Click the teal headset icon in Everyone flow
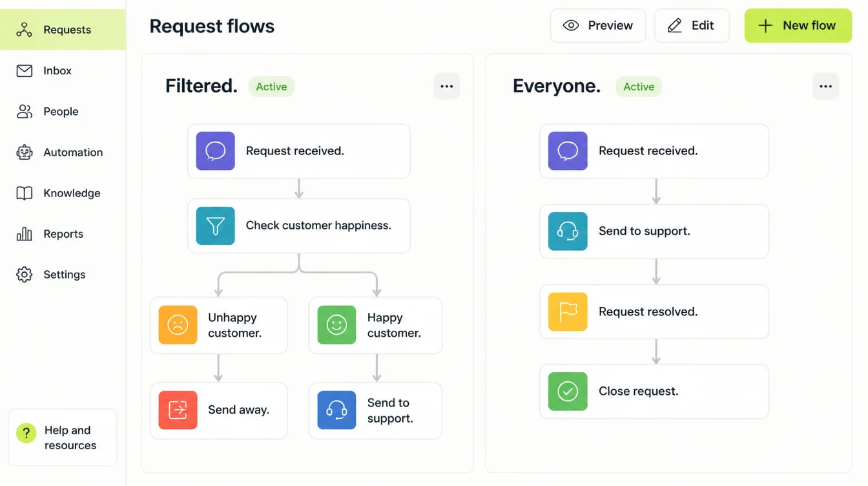The width and height of the screenshot is (868, 486). click(568, 231)
